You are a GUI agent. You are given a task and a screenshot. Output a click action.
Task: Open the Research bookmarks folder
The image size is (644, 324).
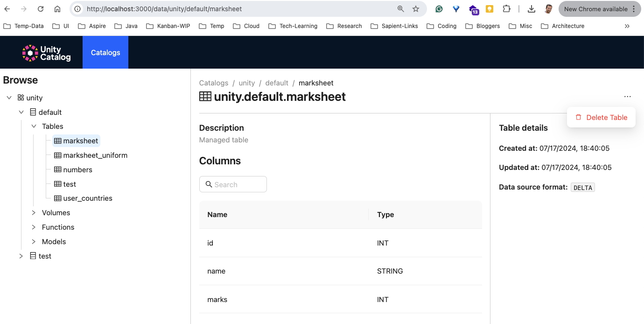[344, 26]
